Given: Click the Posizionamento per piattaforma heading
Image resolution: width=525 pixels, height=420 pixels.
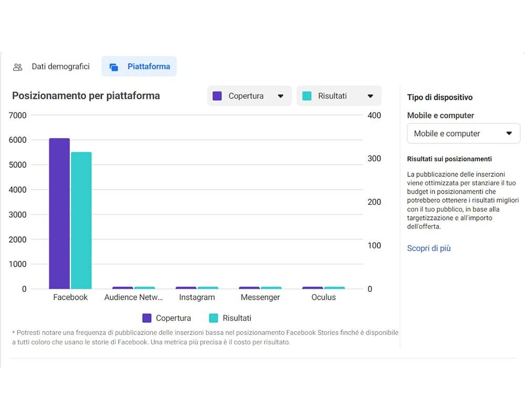Looking at the screenshot, I should coord(86,96).
